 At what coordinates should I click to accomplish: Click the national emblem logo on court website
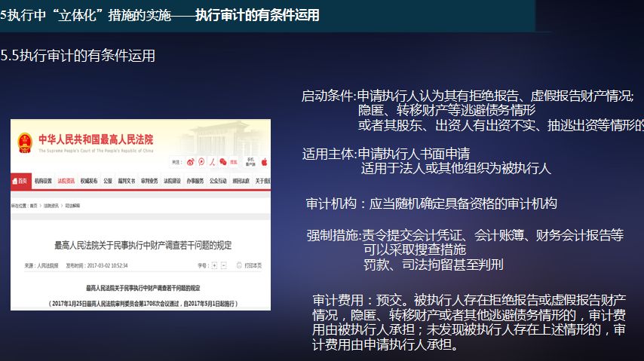[25, 142]
